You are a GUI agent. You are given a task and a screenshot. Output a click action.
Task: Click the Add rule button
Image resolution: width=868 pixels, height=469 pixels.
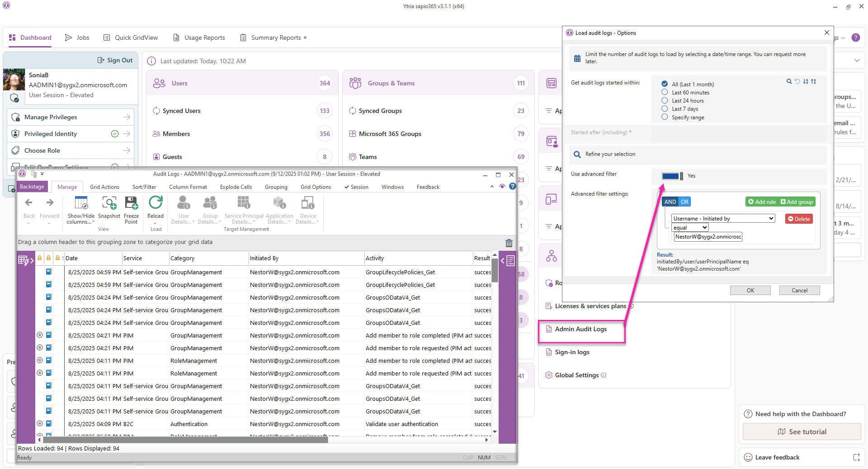pos(762,202)
